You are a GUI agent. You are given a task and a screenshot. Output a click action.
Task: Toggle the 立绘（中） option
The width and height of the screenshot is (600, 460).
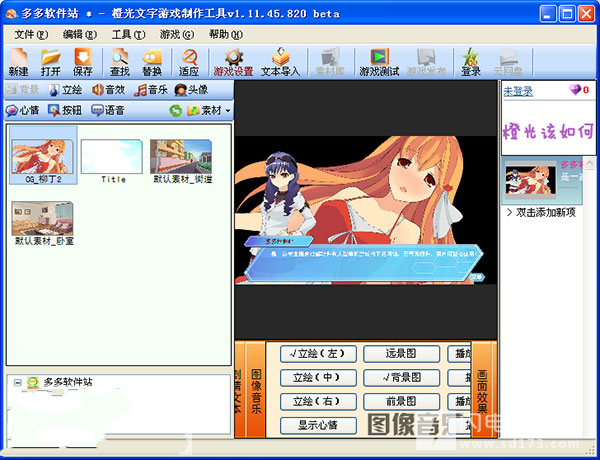(x=318, y=378)
